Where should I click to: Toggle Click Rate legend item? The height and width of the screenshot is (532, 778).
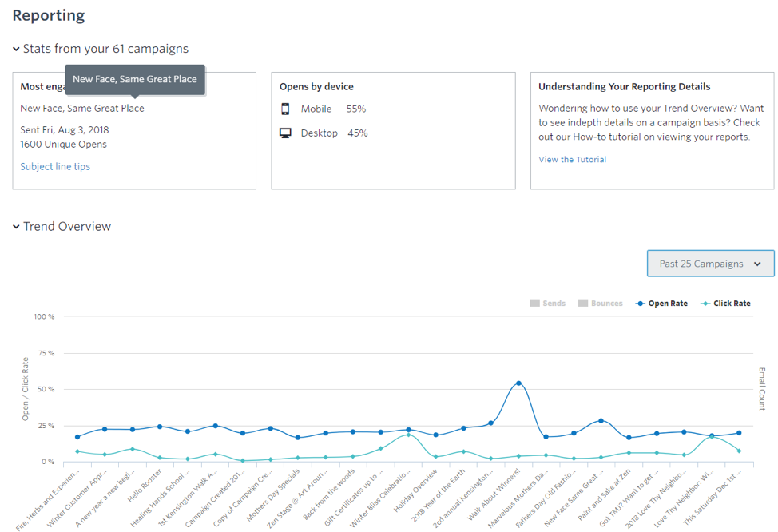725,304
